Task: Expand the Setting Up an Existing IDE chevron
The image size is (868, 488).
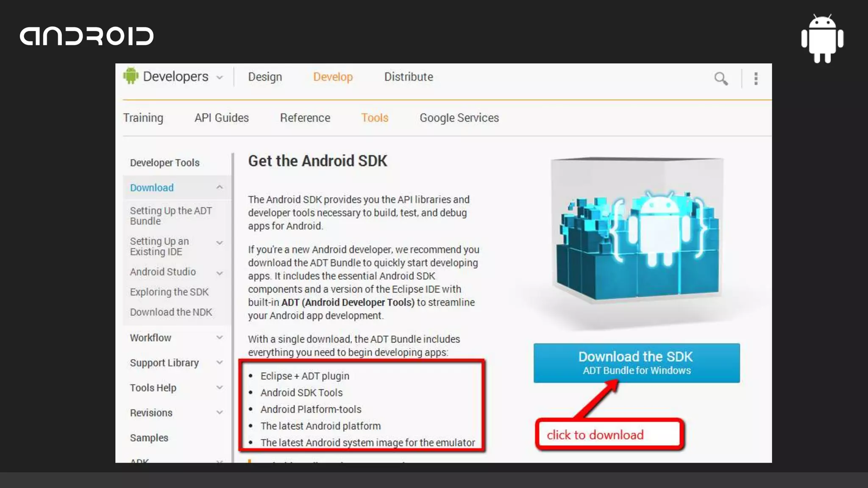Action: tap(220, 243)
